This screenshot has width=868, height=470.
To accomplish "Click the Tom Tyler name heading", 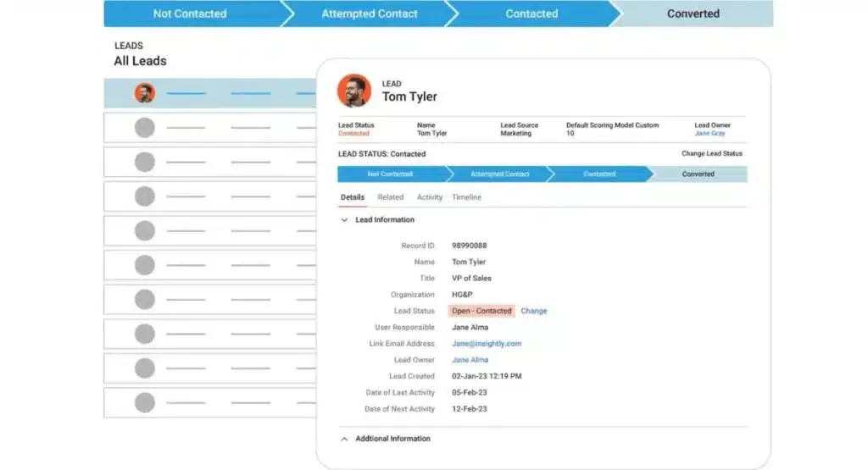I will (x=409, y=97).
